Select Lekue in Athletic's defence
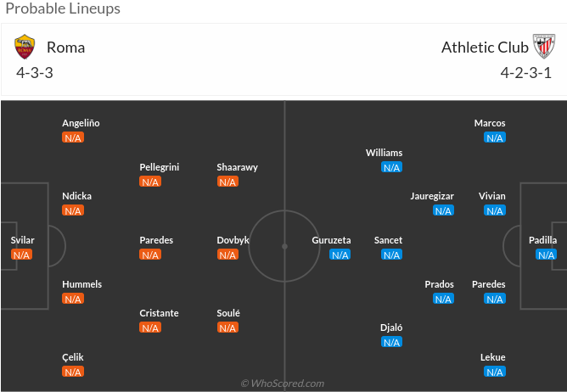Screen dimensions: 567x392 pyautogui.click(x=493, y=357)
